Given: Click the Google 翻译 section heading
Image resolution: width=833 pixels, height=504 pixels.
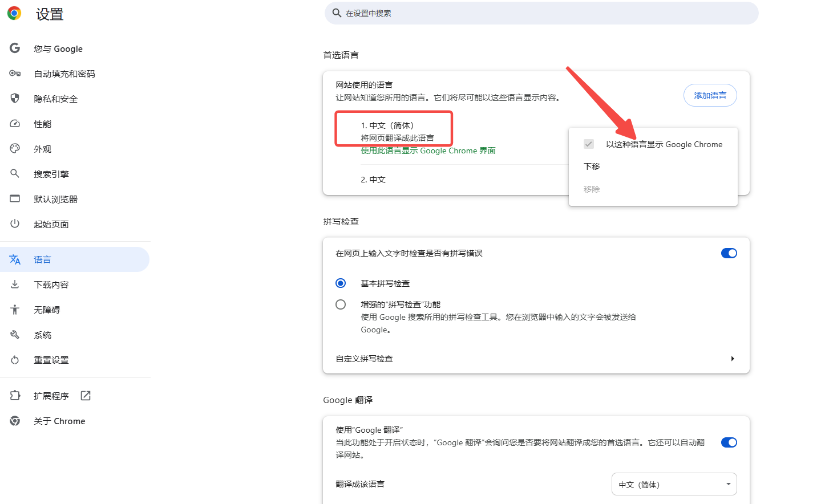Looking at the screenshot, I should (x=347, y=400).
